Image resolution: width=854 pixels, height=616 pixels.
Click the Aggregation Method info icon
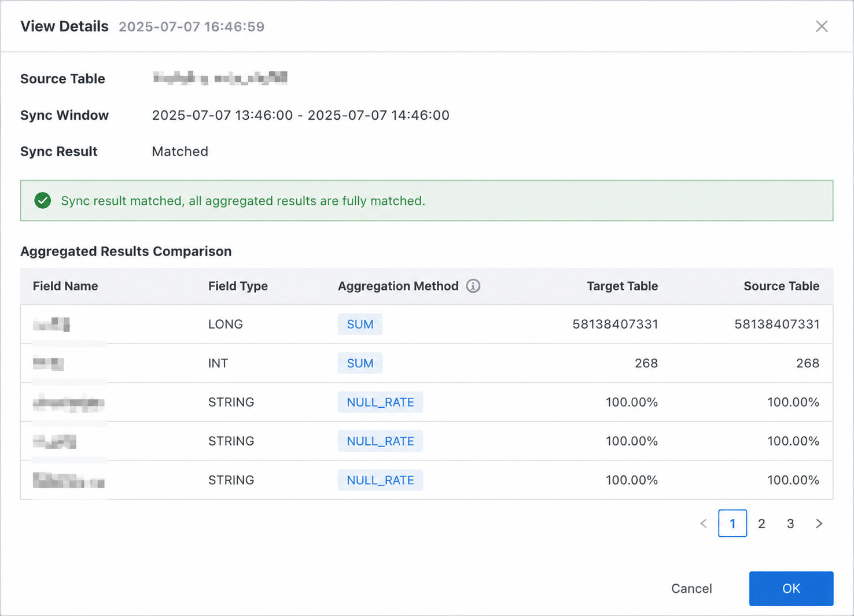[473, 286]
